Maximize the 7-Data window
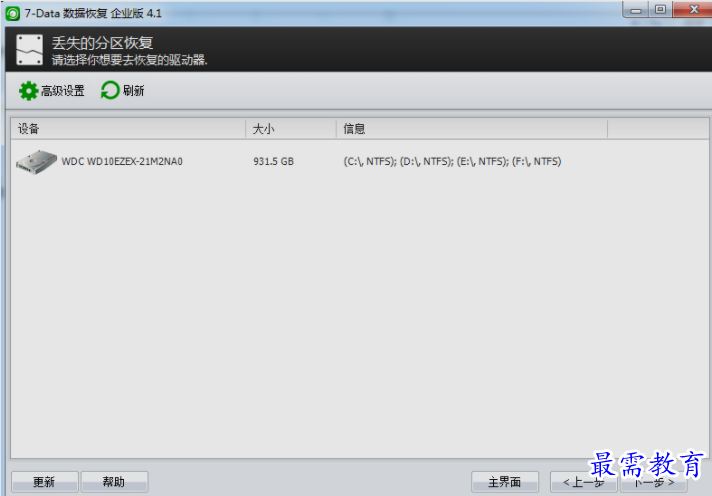Image resolution: width=712 pixels, height=496 pixels. (x=661, y=10)
